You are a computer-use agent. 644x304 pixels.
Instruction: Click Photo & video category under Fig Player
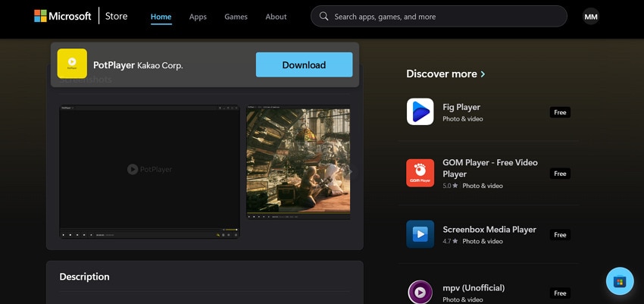[462, 119]
